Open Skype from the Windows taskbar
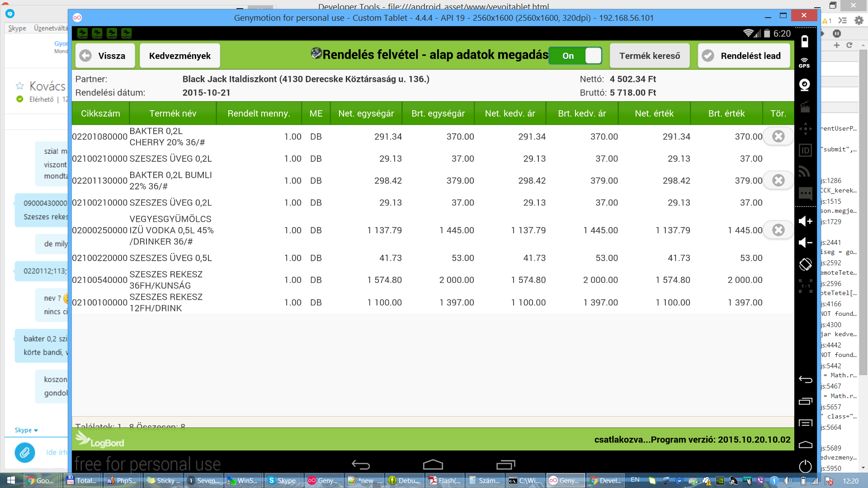Screen dimensions: 868x488 pyautogui.click(x=282, y=480)
